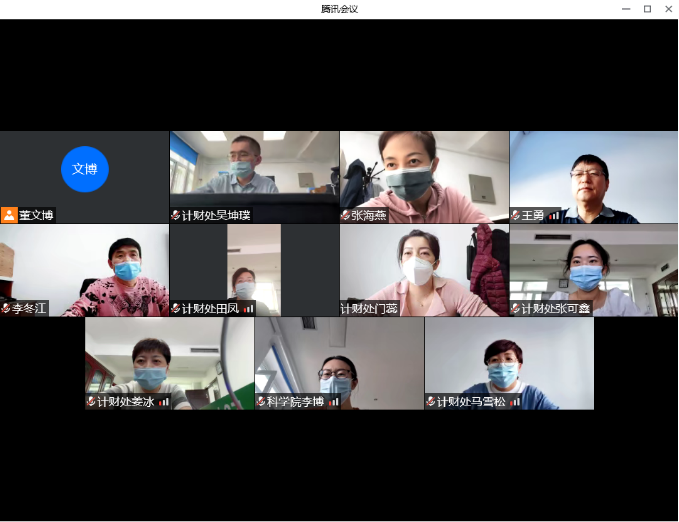
Task: Click the name label 计财处马雪松
Action: 471,402
